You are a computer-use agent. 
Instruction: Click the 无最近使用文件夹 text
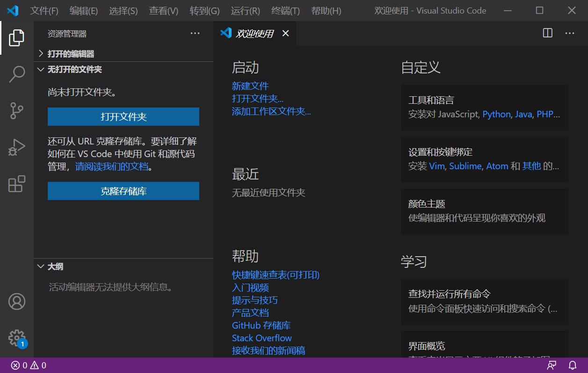(x=269, y=193)
